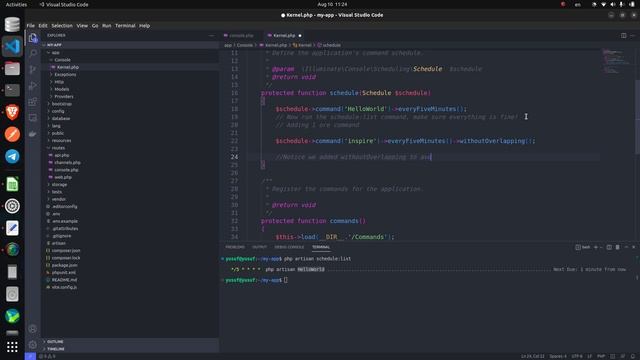The width and height of the screenshot is (640, 360).
Task: Expand the TIMELINE section
Action: [56, 349]
